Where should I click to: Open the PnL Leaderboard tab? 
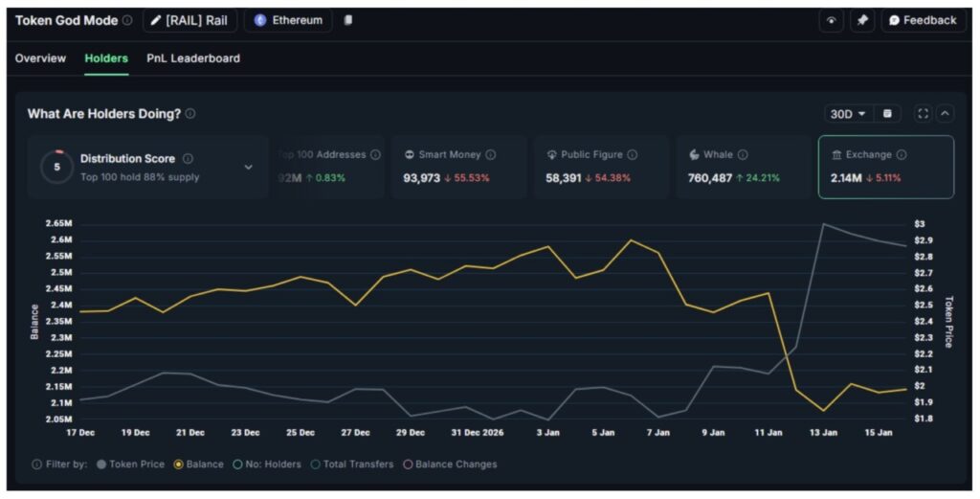click(x=193, y=58)
